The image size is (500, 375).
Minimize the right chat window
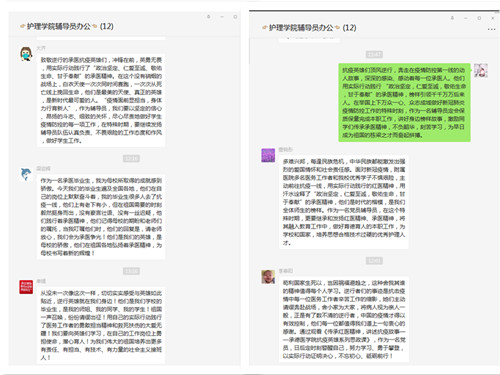pyautogui.click(x=466, y=18)
